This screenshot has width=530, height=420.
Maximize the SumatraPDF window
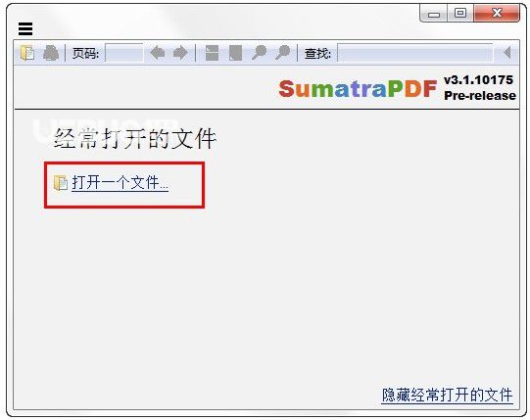coord(460,14)
